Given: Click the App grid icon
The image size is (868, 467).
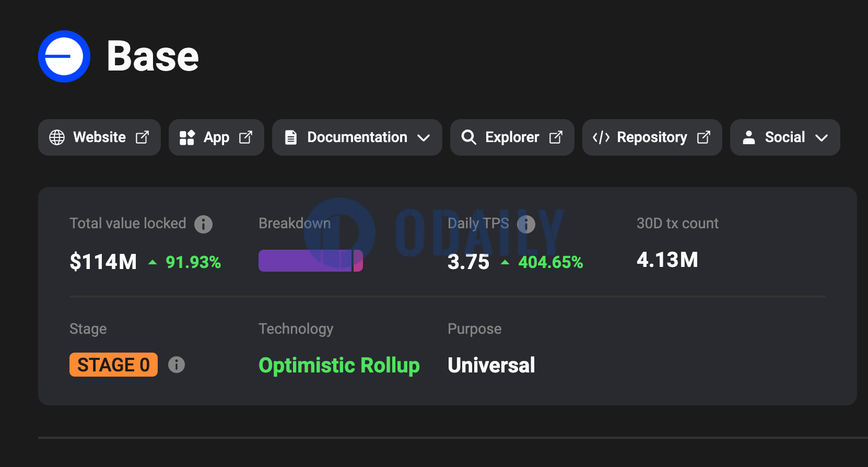Looking at the screenshot, I should [x=187, y=137].
